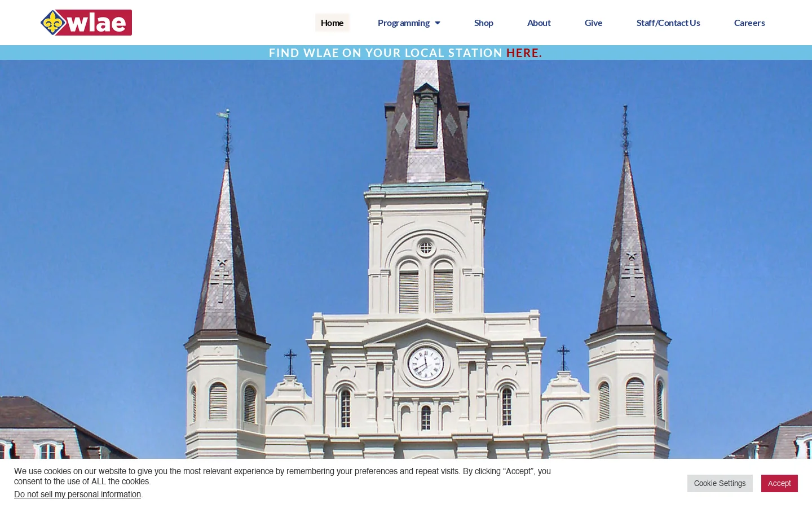This screenshot has width=812, height=508.
Task: Visit the Careers page
Action: (x=749, y=23)
